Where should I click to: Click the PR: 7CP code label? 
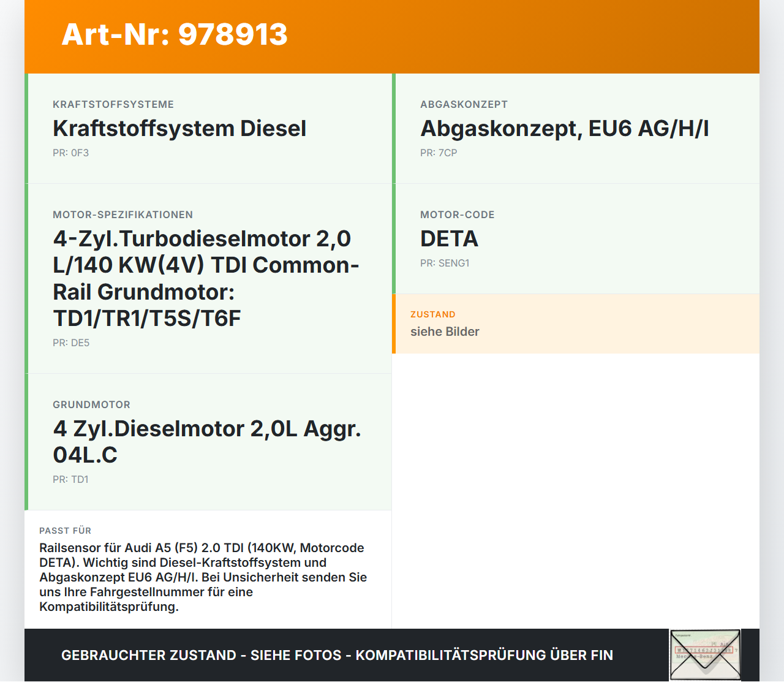pyautogui.click(x=438, y=153)
